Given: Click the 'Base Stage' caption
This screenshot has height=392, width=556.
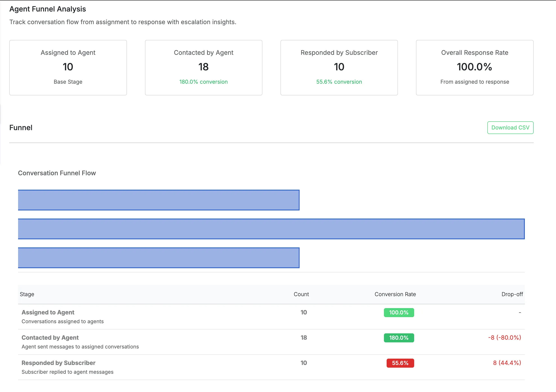Looking at the screenshot, I should point(68,82).
